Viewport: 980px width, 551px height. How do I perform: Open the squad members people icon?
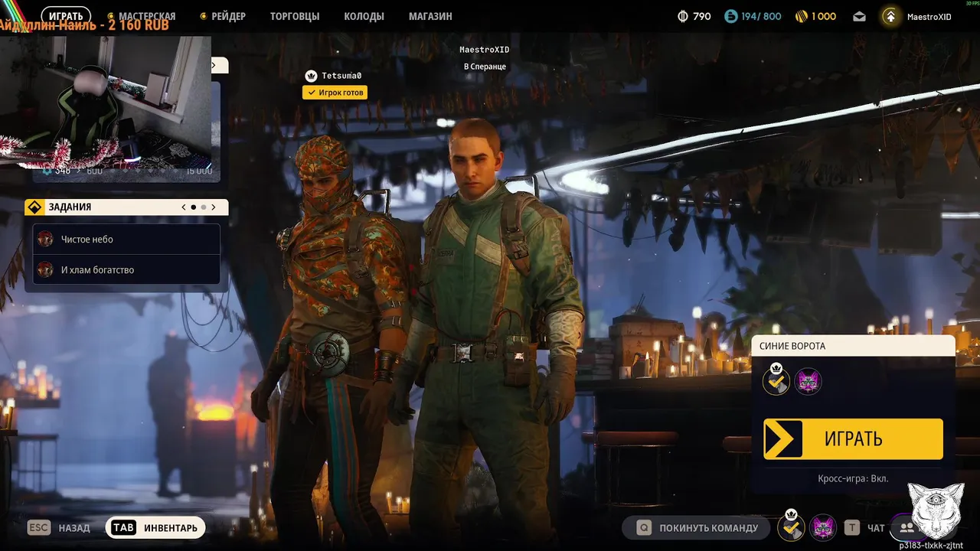906,527
